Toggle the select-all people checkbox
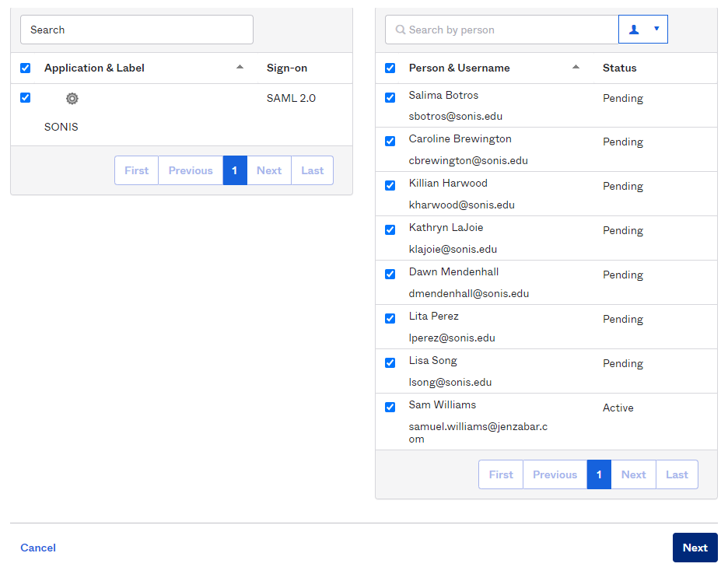Viewport: 728px width, 567px height. click(x=390, y=68)
